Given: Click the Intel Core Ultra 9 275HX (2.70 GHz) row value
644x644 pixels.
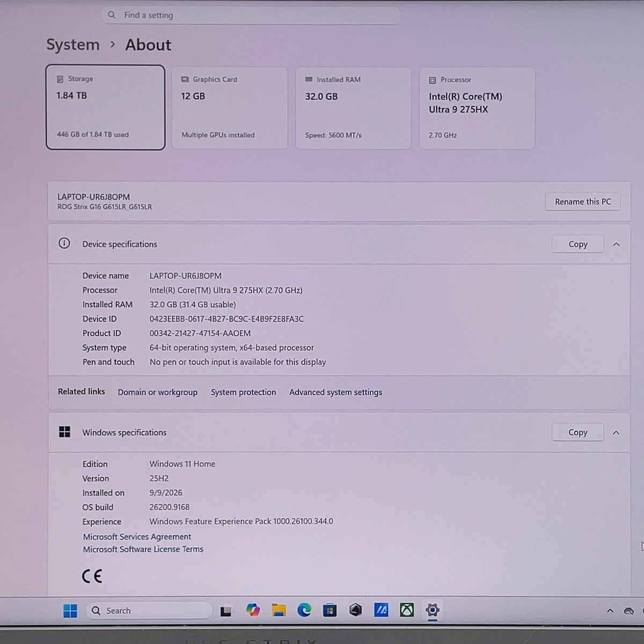Looking at the screenshot, I should (226, 290).
